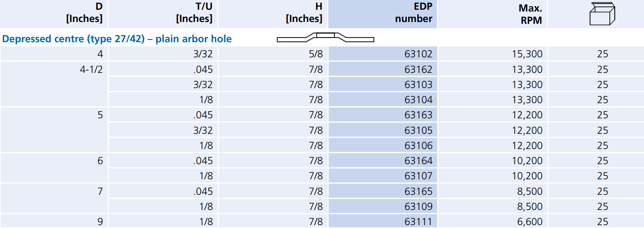Select the D [Inches] column header
644x228 pixels.
coord(84,13)
